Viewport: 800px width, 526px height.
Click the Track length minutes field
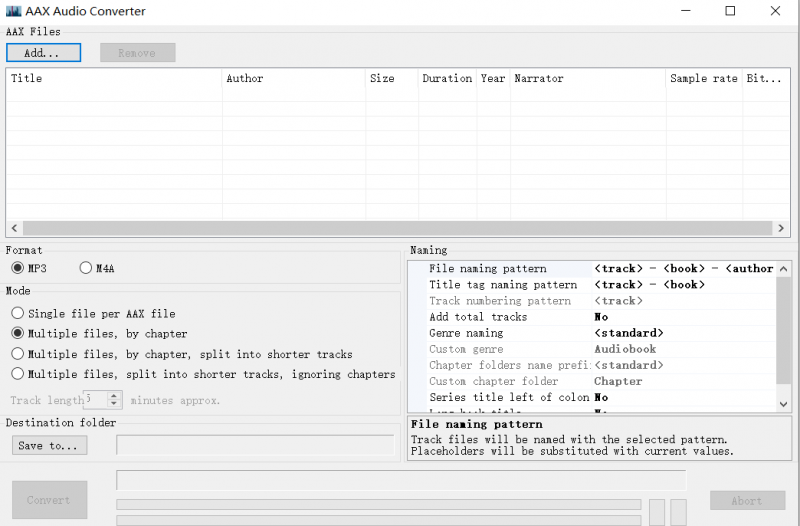(x=95, y=399)
